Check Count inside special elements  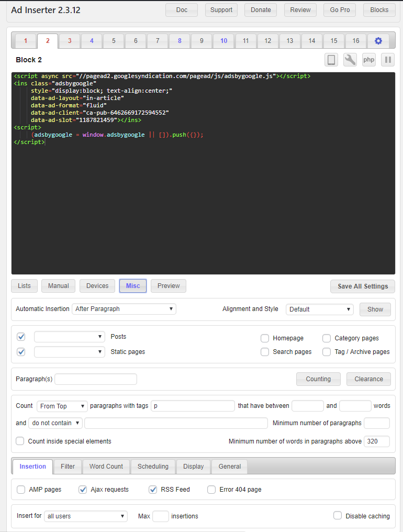[x=20, y=441]
